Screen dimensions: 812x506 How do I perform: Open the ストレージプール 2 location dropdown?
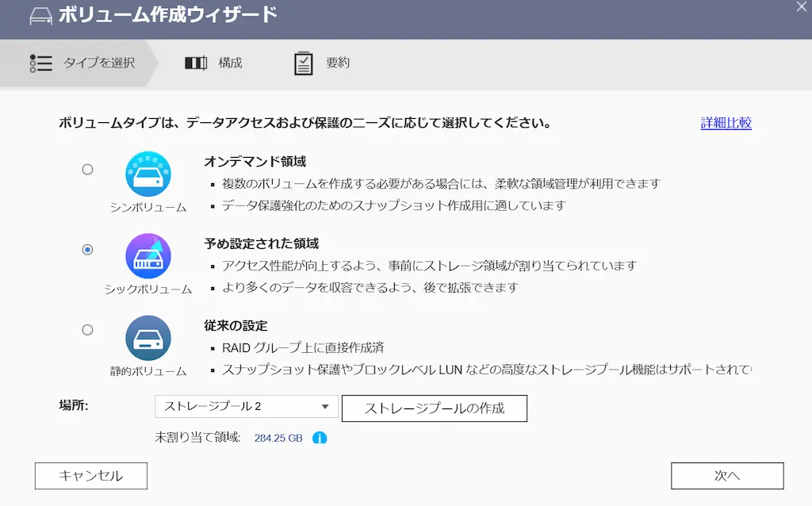point(247,407)
